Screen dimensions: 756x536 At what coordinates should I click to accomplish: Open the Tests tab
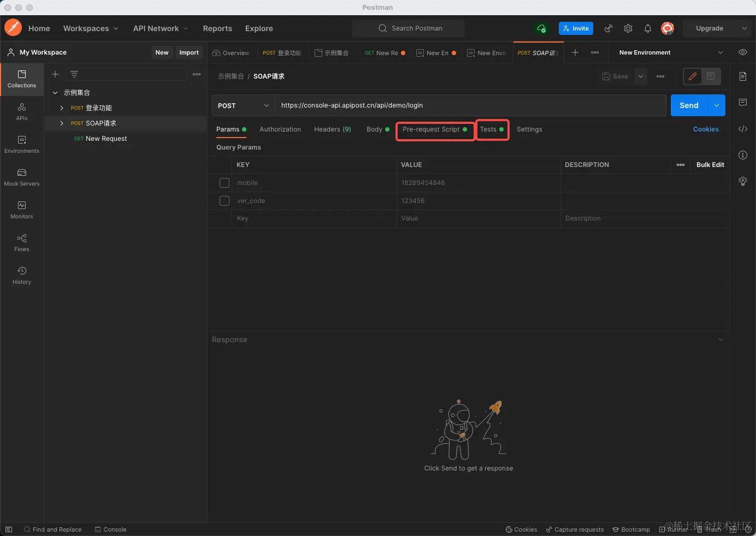point(492,129)
